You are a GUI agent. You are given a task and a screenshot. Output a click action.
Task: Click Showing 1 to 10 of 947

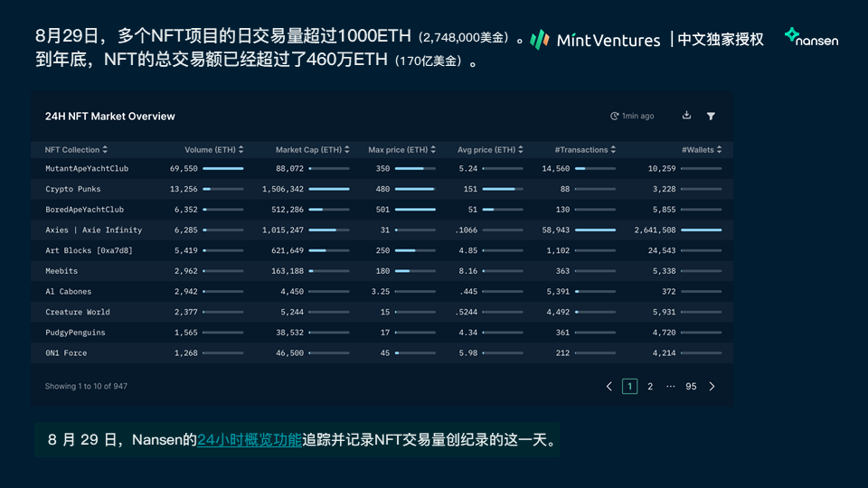pyautogui.click(x=87, y=386)
